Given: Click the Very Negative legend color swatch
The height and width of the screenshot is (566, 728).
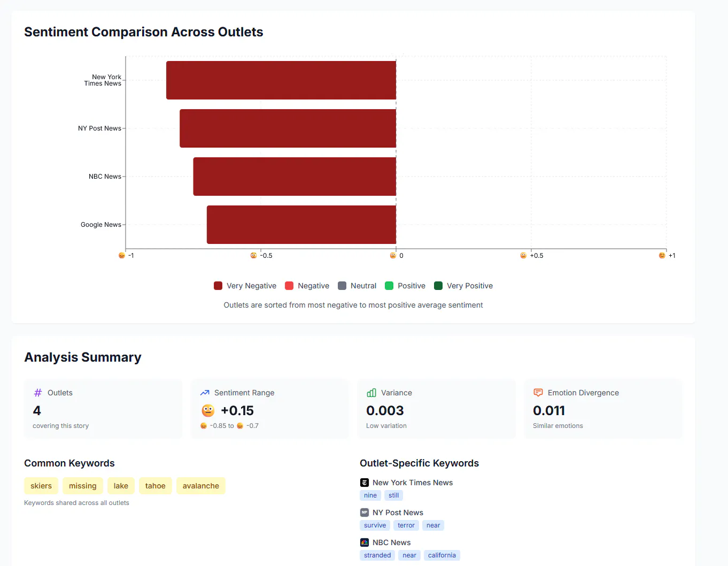Looking at the screenshot, I should [218, 286].
